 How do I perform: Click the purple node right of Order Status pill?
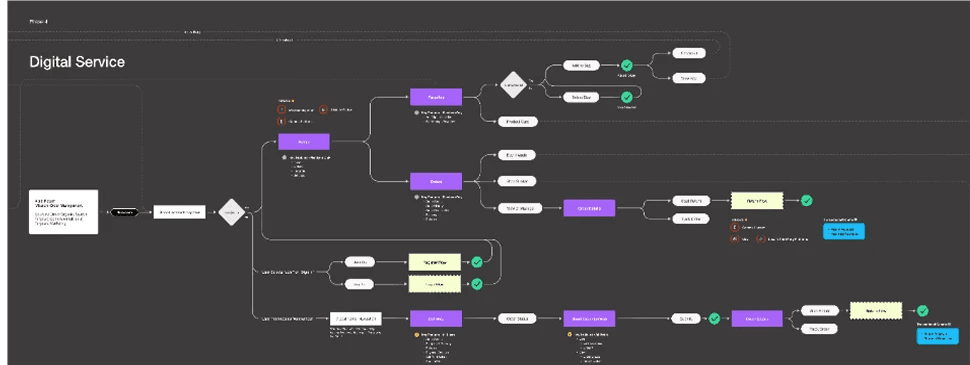[x=590, y=319]
